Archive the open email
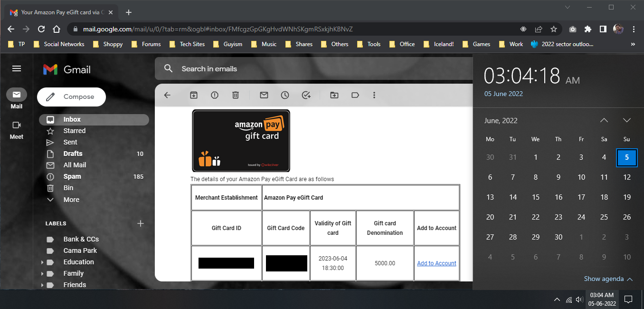 (194, 95)
